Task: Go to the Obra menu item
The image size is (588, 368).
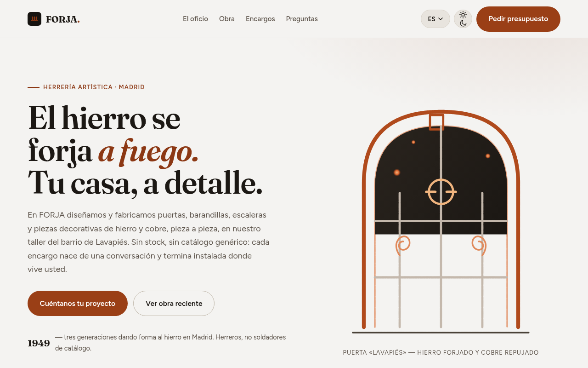Action: pyautogui.click(x=227, y=19)
